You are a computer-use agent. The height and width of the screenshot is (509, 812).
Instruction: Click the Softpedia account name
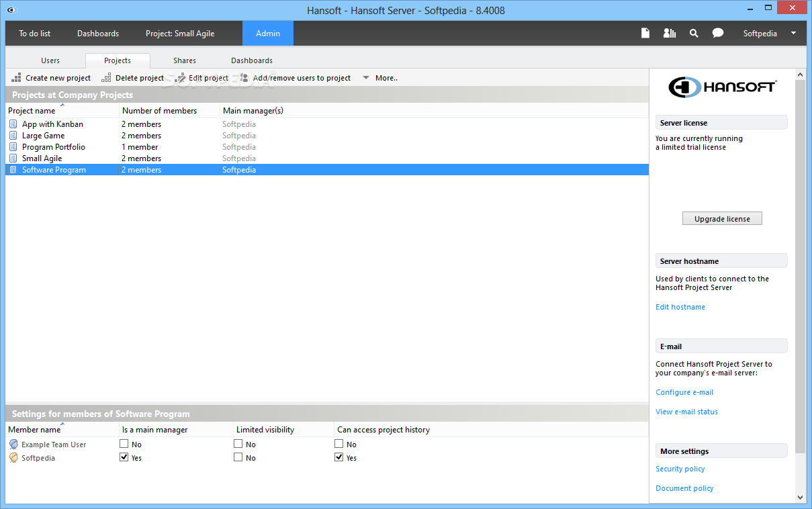pos(760,33)
